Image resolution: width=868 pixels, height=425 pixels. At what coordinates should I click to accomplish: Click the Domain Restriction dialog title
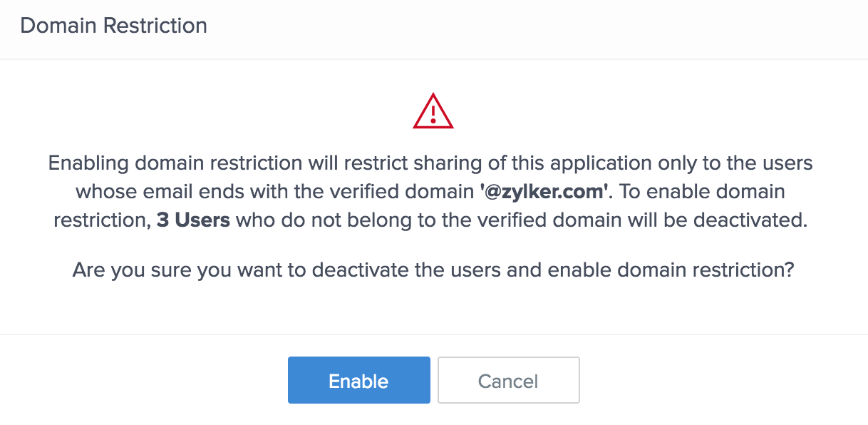[113, 26]
